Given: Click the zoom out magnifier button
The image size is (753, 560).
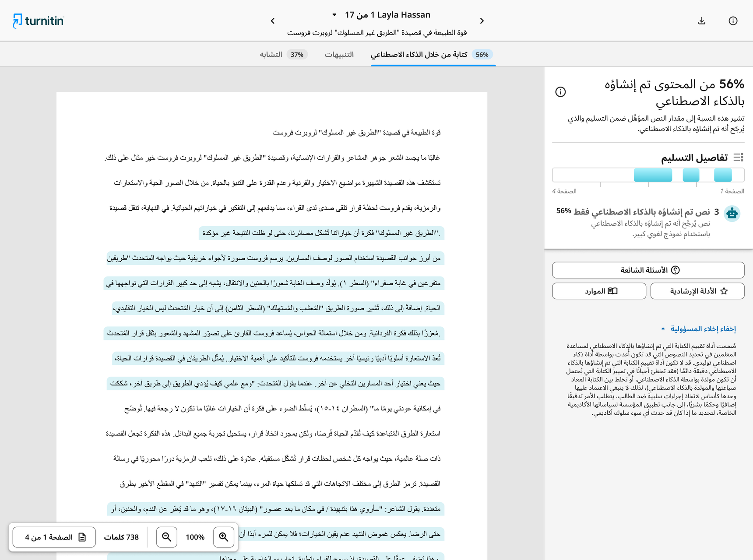Looking at the screenshot, I should [x=167, y=537].
